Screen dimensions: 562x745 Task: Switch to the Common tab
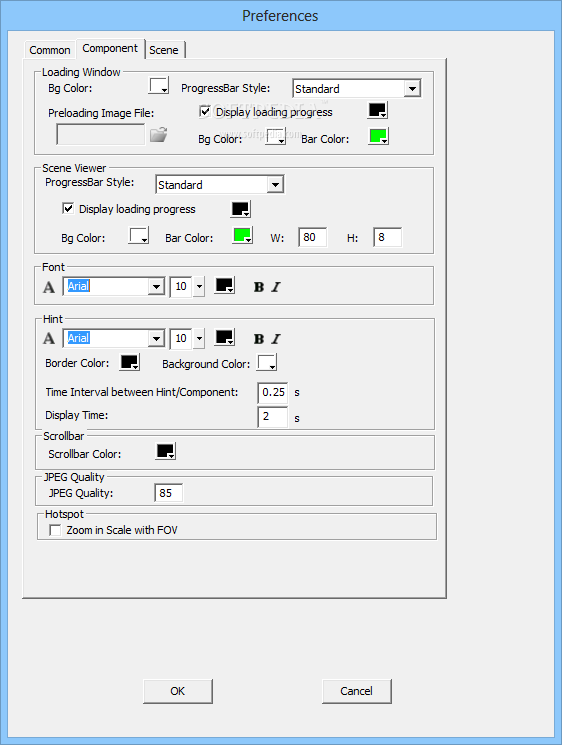(49, 50)
